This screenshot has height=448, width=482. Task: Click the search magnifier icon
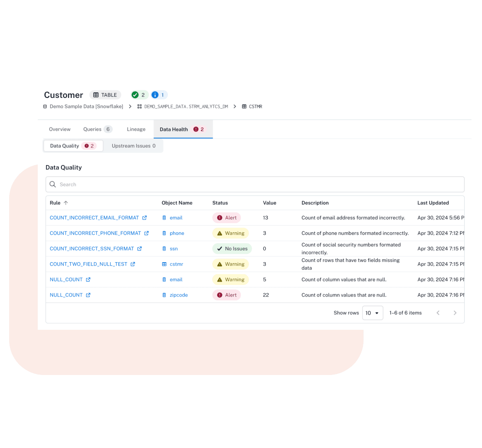pos(52,184)
